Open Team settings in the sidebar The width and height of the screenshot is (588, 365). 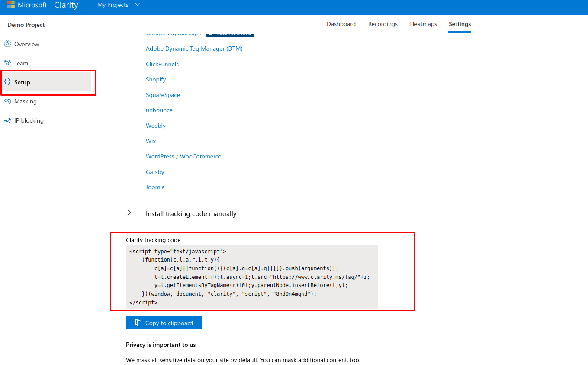tap(46, 63)
